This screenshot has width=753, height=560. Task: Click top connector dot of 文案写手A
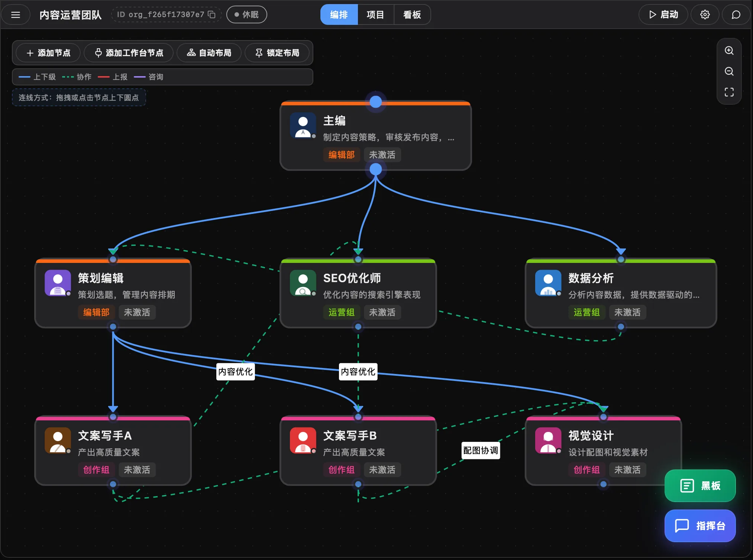coord(113,417)
